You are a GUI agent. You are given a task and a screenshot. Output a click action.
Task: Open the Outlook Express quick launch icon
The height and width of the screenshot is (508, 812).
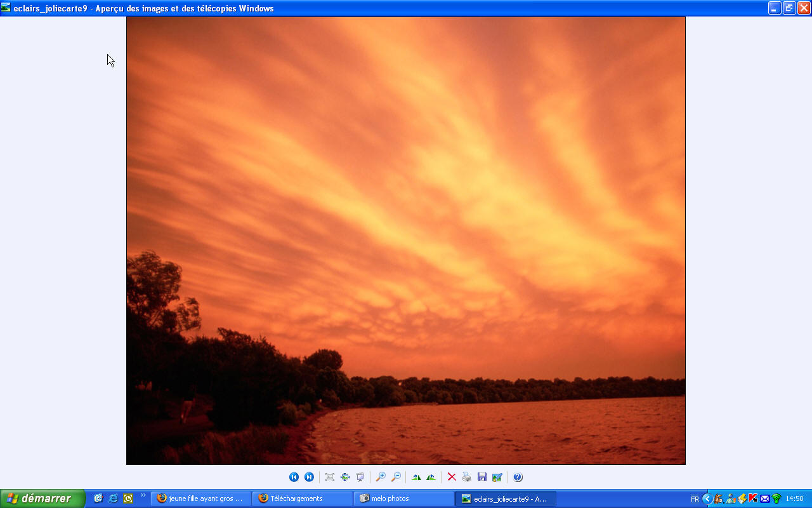click(x=98, y=498)
